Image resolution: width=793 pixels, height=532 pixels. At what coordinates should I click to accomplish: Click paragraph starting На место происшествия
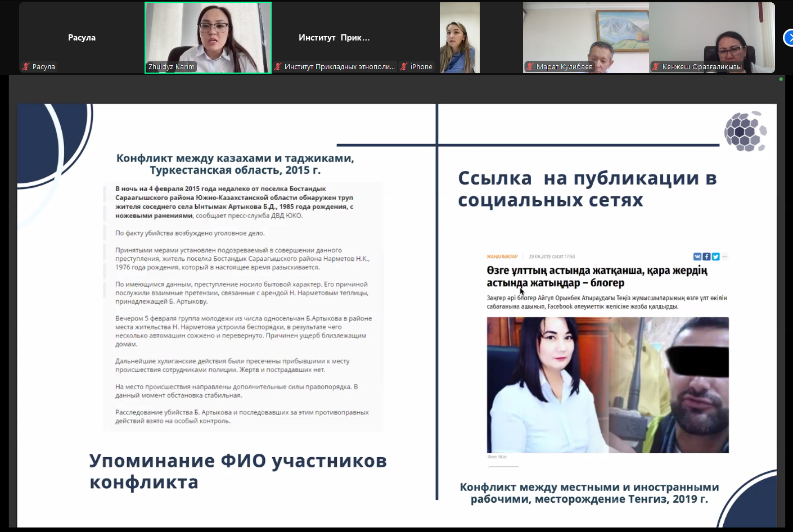237,391
